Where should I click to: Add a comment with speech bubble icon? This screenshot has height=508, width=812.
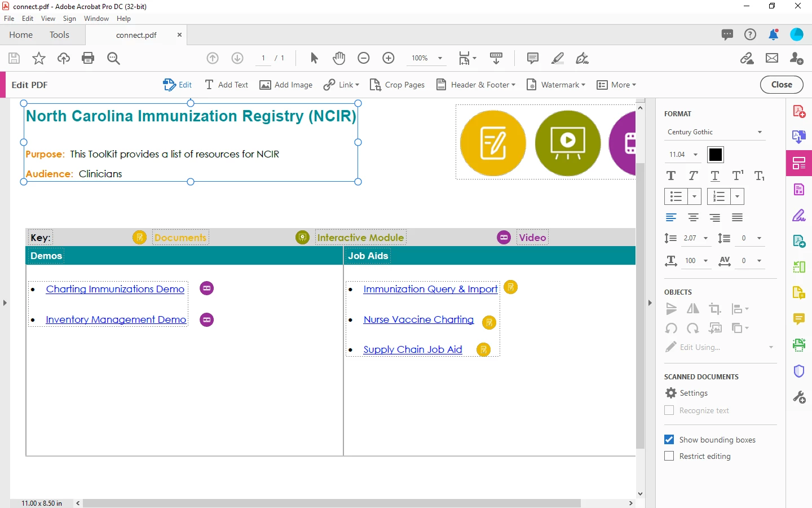(x=532, y=58)
